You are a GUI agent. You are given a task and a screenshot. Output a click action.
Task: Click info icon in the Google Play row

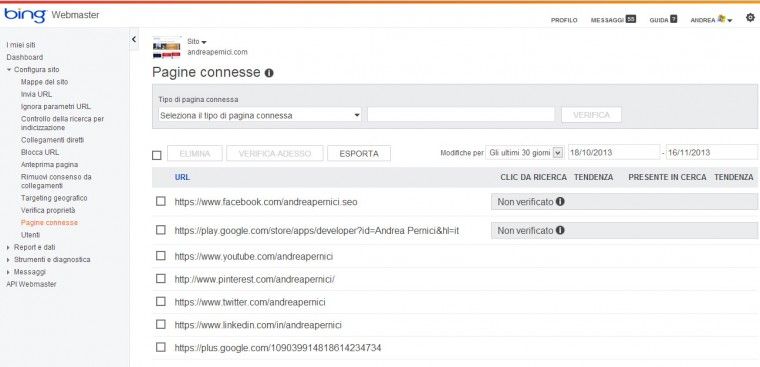point(560,230)
